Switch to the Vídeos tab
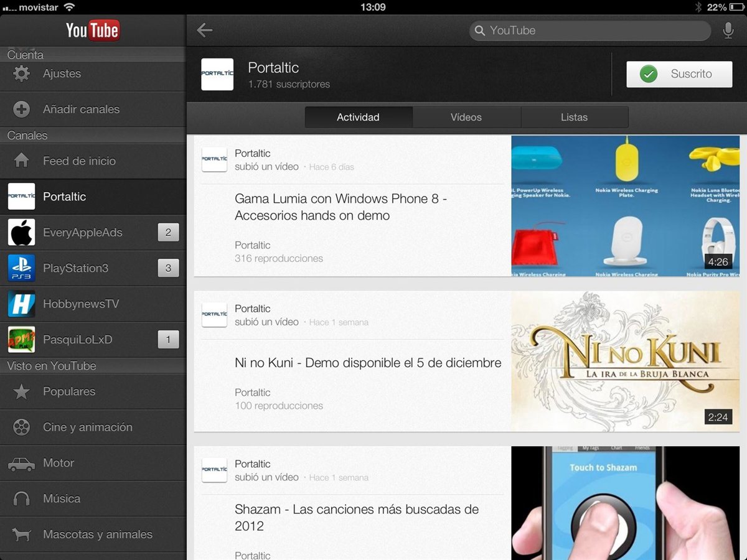This screenshot has height=560, width=747. pos(466,117)
